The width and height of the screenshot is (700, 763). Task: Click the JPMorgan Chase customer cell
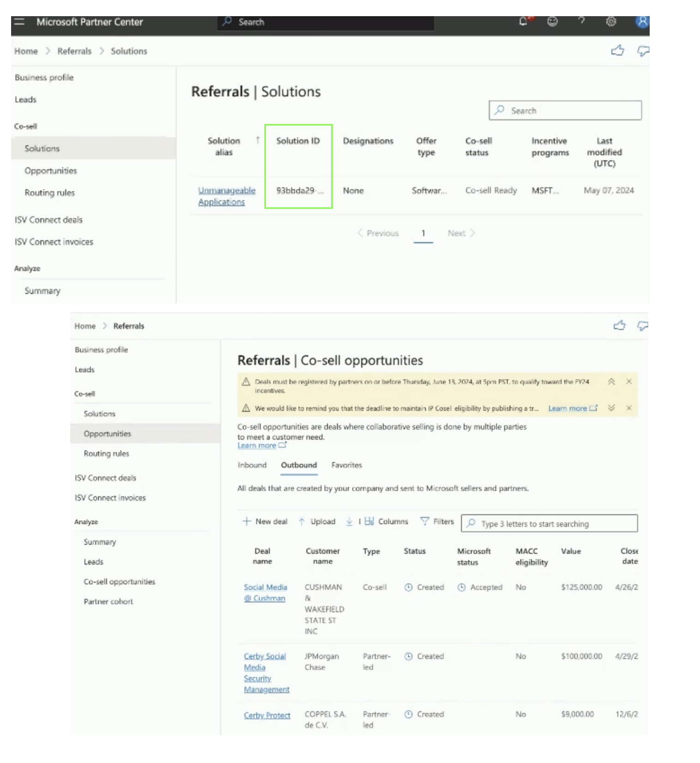point(322,662)
